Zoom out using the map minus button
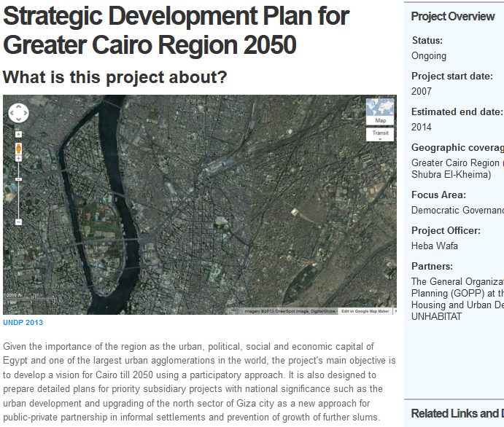 18,222
